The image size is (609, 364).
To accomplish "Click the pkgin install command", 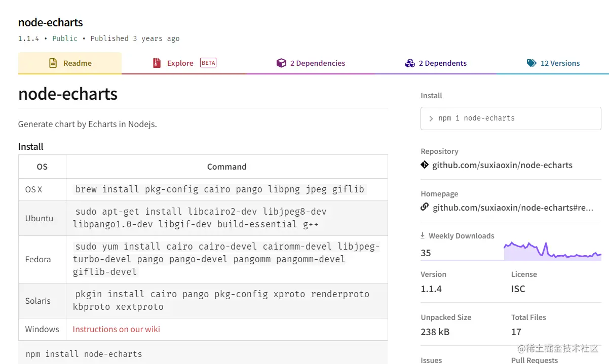I will click(221, 301).
